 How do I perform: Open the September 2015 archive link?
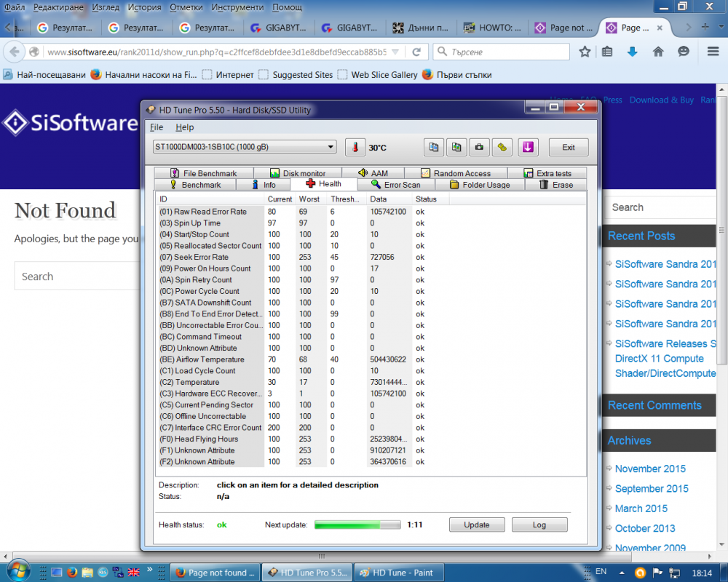pos(652,489)
